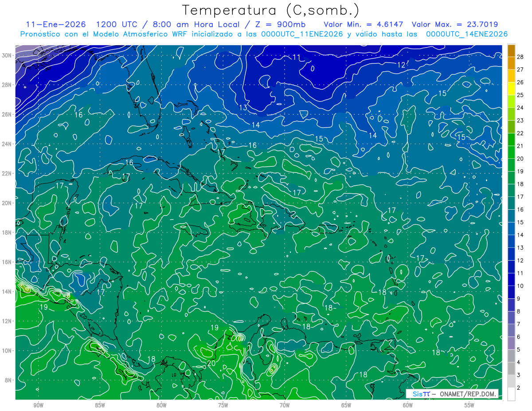The height and width of the screenshot is (411, 532).
Task: Click the legend color band between 9 and 10
Action: point(511,292)
